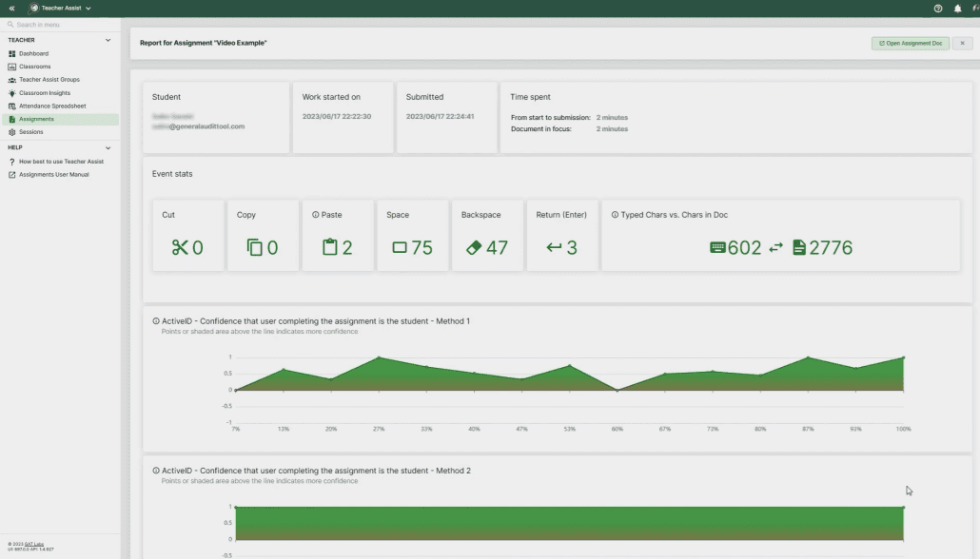
Task: Click the Open Assignment Doc button
Action: (910, 43)
